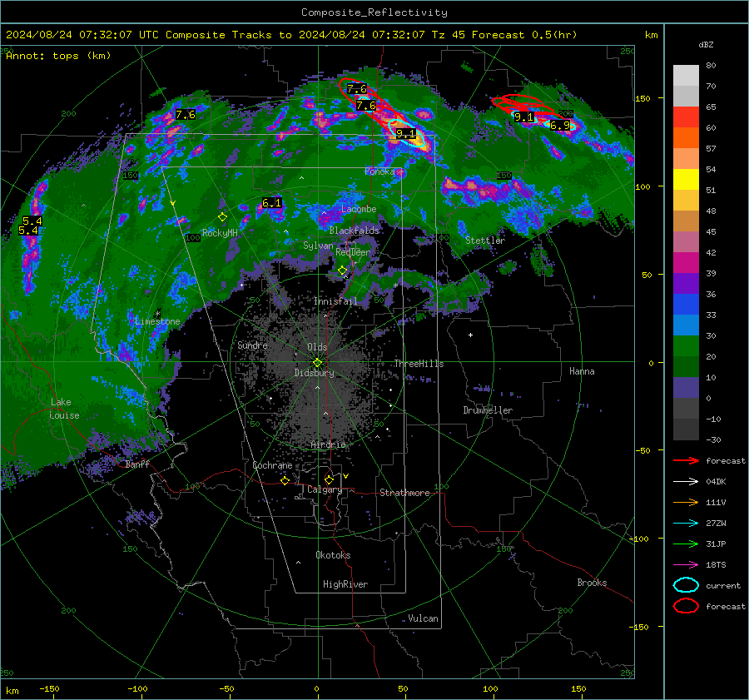Click the Brooks label
The height and width of the screenshot is (700, 749).
(x=592, y=583)
